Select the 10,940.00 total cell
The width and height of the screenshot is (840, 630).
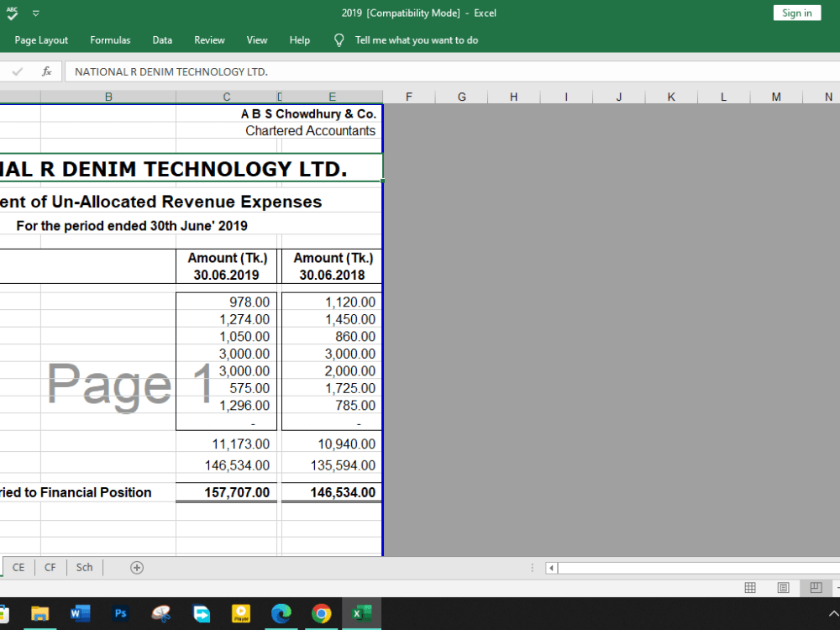coord(332,444)
